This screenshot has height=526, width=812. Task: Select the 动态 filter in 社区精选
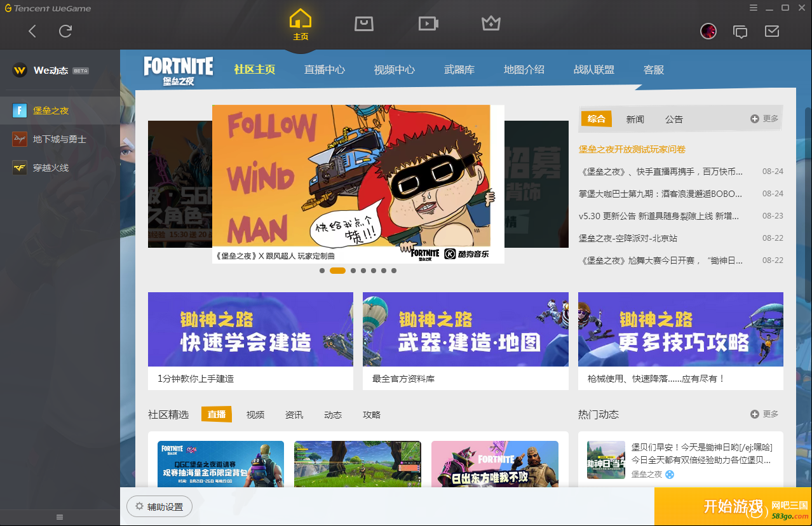pyautogui.click(x=333, y=415)
